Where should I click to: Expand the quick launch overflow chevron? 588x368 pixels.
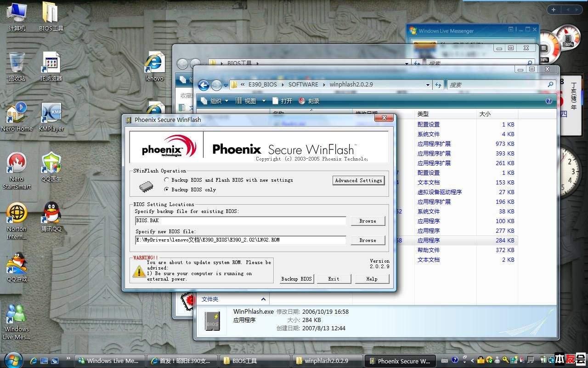point(68,358)
